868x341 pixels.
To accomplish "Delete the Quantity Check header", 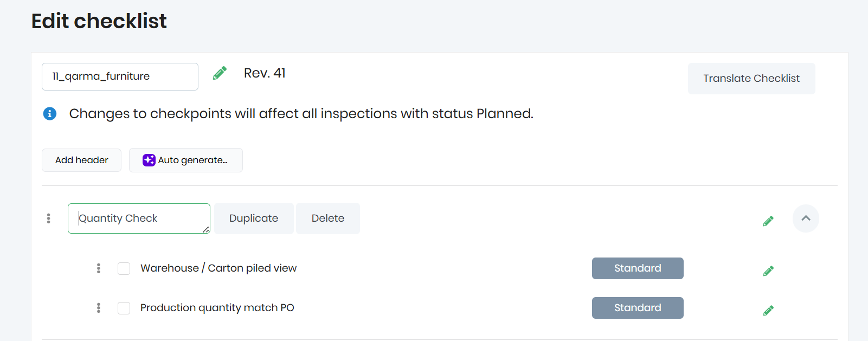I will click(x=327, y=218).
